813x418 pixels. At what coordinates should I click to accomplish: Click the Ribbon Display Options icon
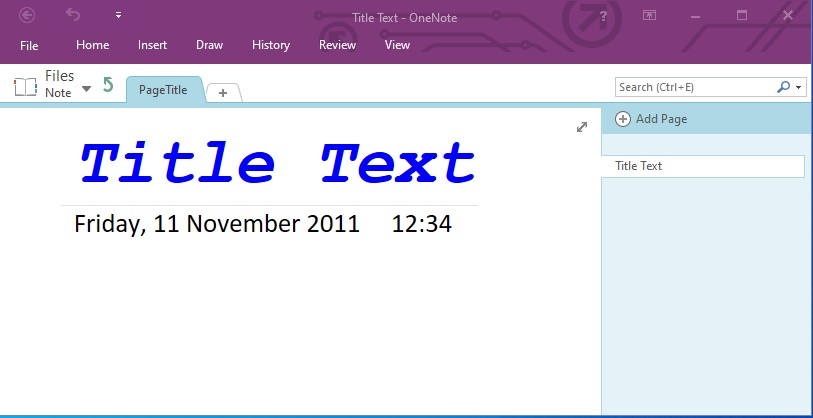(x=649, y=15)
